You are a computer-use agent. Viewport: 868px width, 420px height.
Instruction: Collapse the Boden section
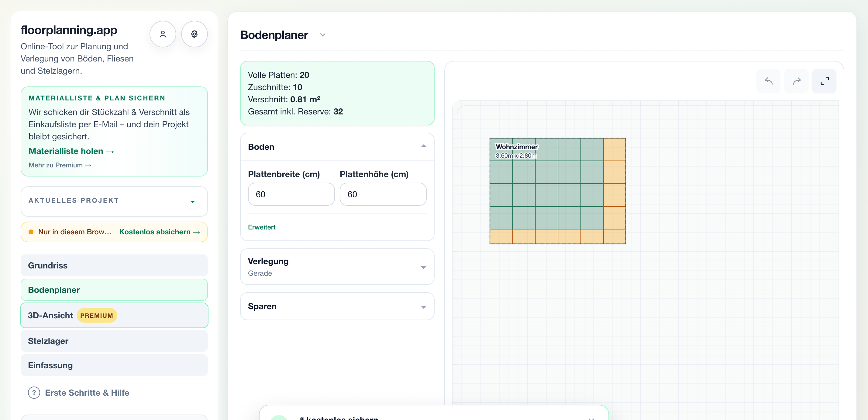tap(424, 146)
